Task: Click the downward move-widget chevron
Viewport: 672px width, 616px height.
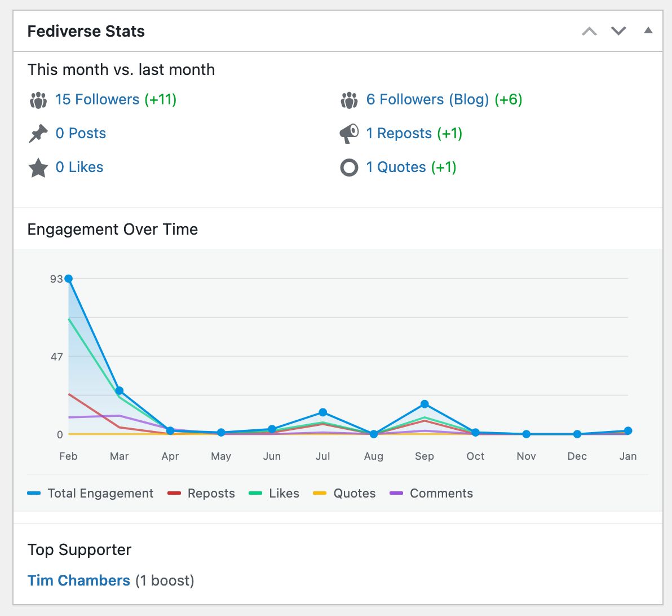Action: click(x=618, y=31)
